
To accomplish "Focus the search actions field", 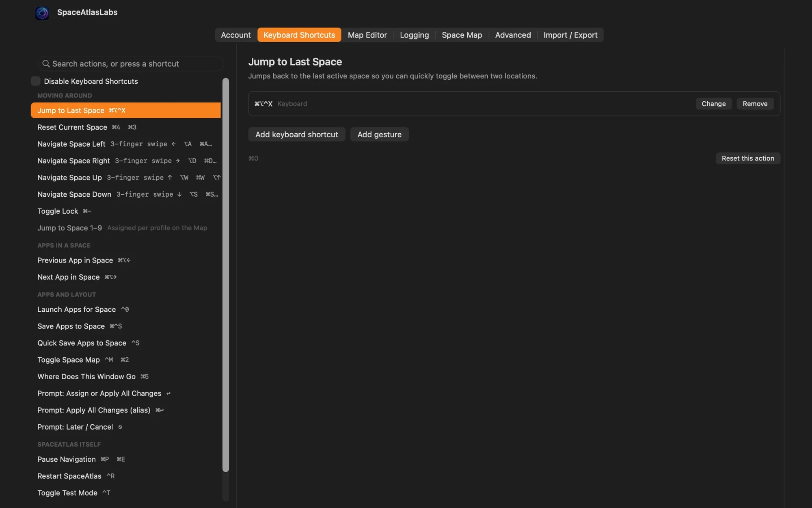I will coord(130,63).
